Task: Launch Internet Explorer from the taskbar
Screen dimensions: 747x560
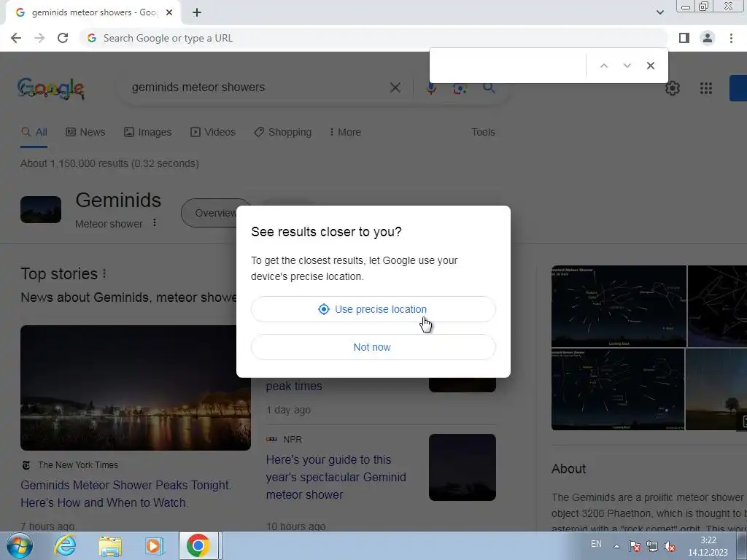Action: pos(65,545)
